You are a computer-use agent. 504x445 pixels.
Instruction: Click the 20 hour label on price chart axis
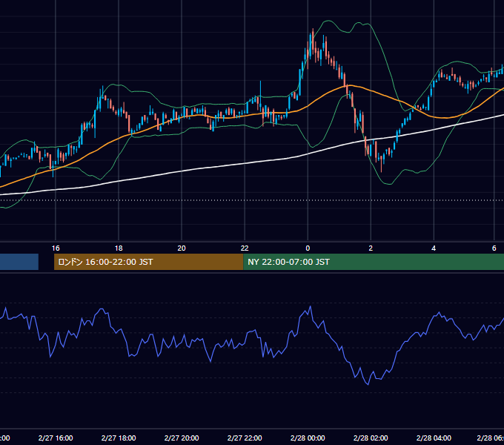tap(182, 248)
